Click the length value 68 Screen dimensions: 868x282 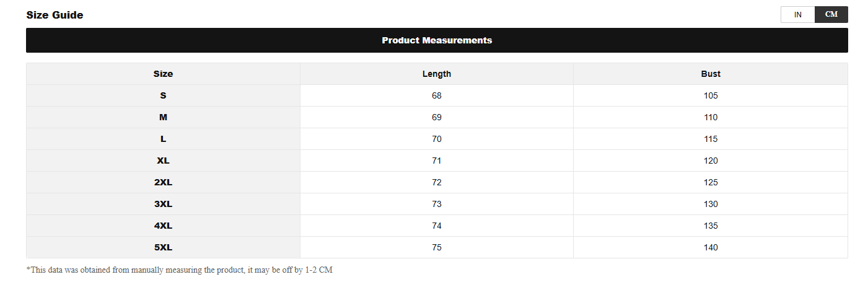pos(437,95)
